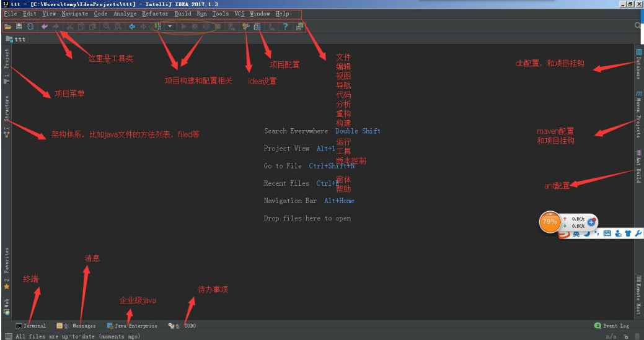644x340 pixels.
Task: Expand the Web tool window tab
Action: point(7,307)
